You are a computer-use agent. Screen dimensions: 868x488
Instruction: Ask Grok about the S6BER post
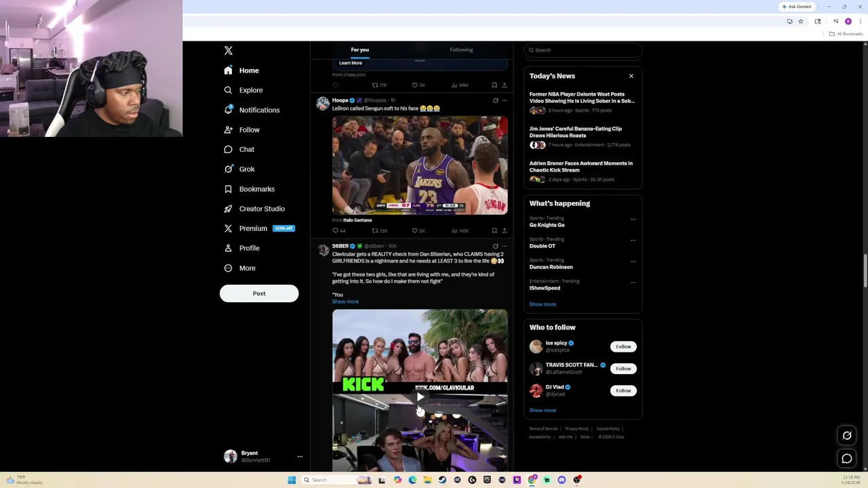click(x=495, y=246)
